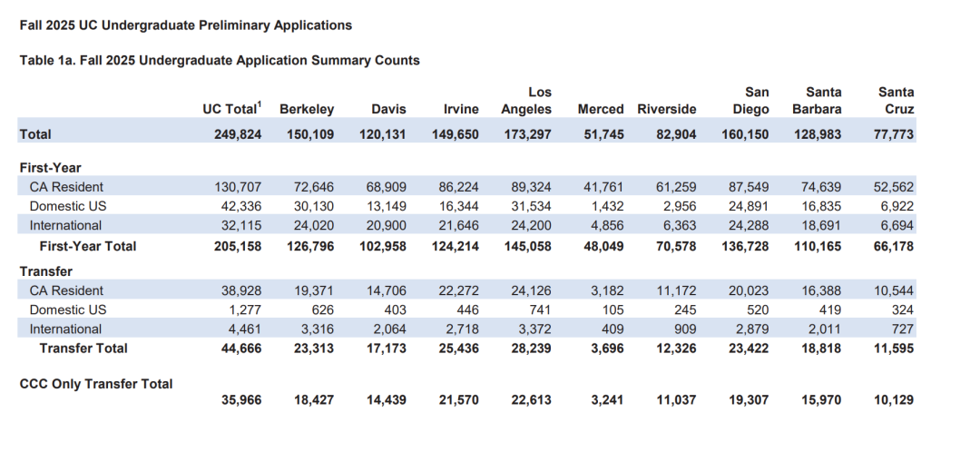Click the "Davis" column header
The height and width of the screenshot is (452, 980).
(388, 110)
